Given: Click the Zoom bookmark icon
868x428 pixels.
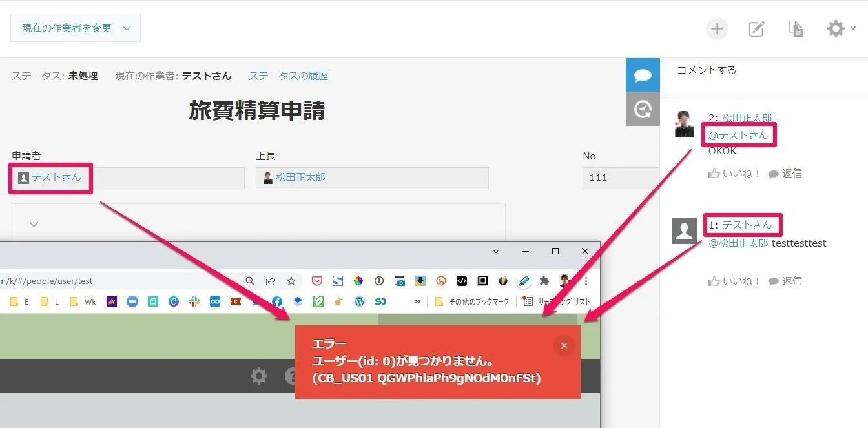Looking at the screenshot, I should (x=132, y=301).
